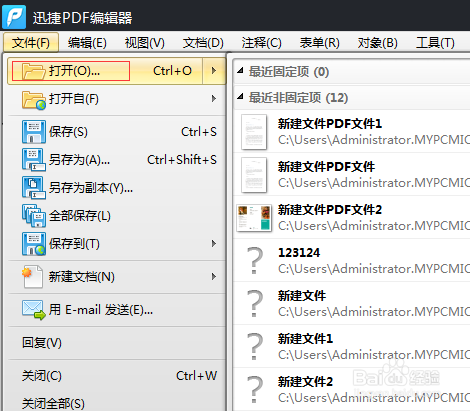Open the 表单(R) menu
Viewport: 470px width, 411px height.
tap(320, 43)
